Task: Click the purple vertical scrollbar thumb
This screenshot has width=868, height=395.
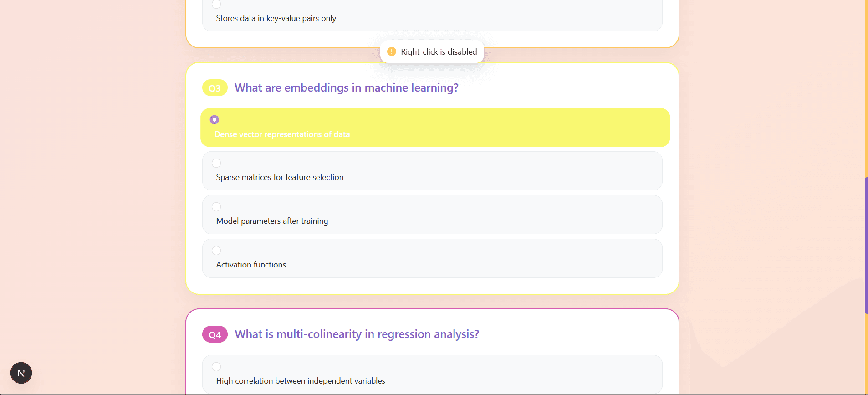Action: point(866,246)
